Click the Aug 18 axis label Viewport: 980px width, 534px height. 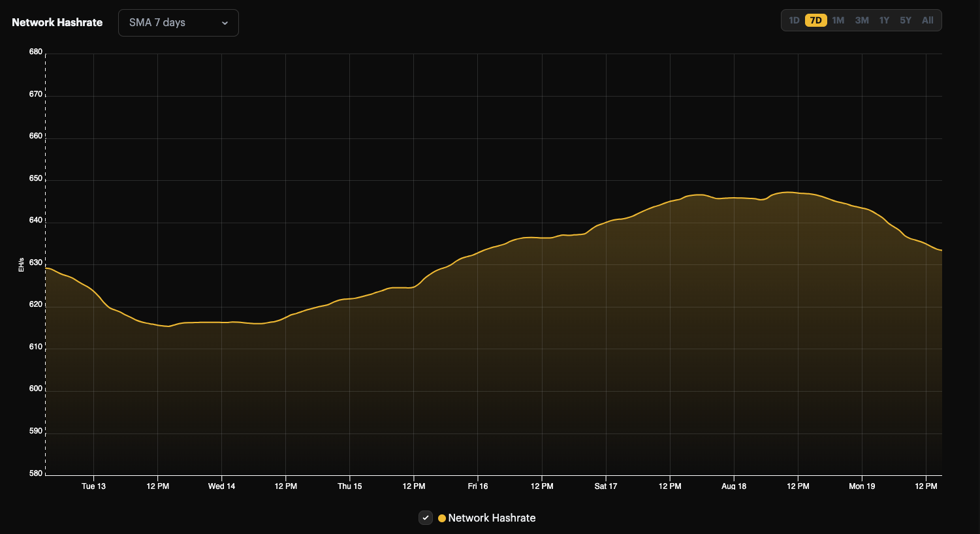coord(733,486)
